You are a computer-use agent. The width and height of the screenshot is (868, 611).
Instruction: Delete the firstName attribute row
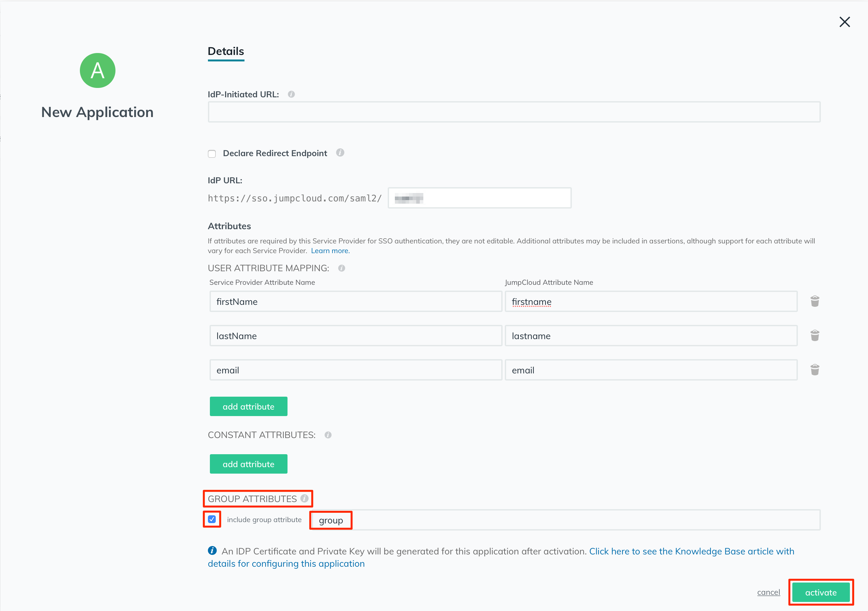[815, 301]
